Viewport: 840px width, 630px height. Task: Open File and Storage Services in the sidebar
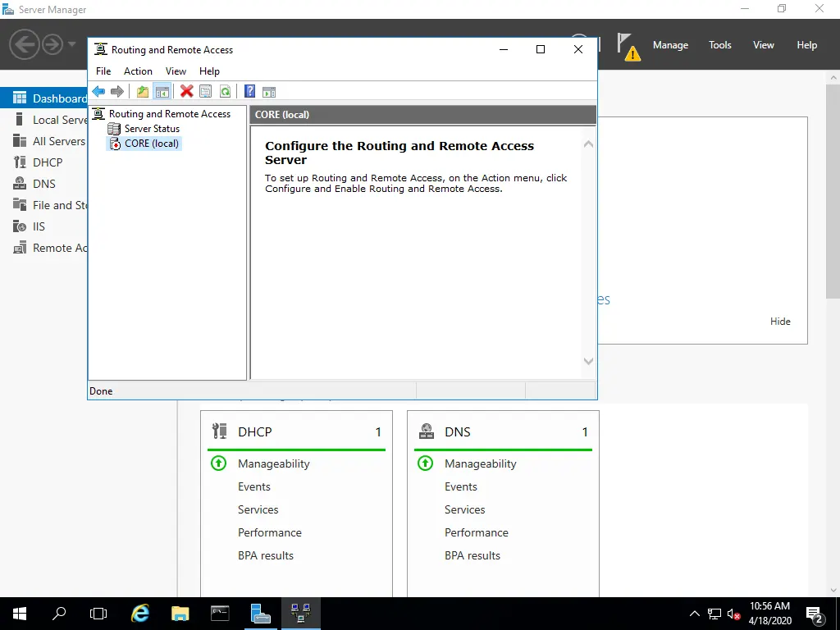coord(44,205)
